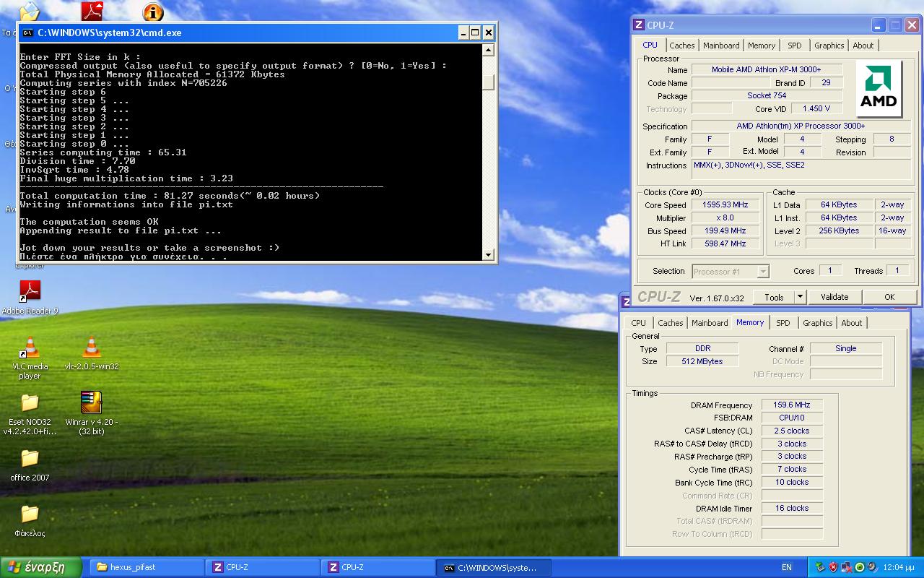924x578 pixels.
Task: Click the cmd.exe title bar icon
Action: pos(27,33)
